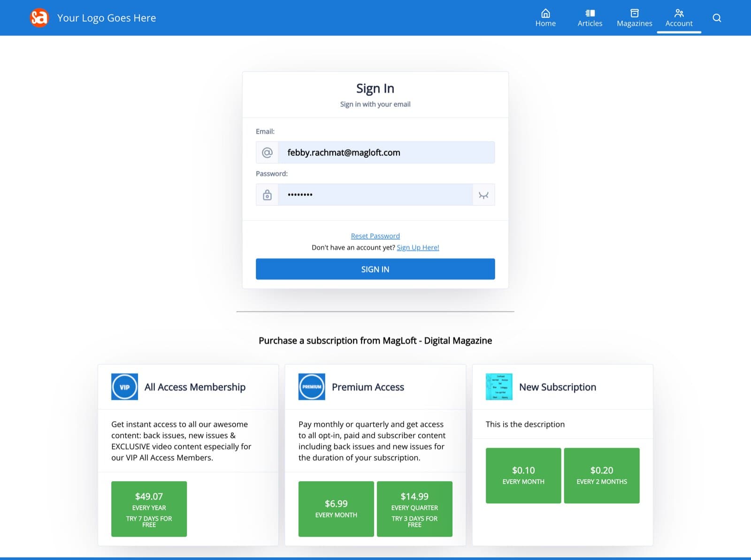Click the padlock password icon
The image size is (751, 560).
coord(267,195)
